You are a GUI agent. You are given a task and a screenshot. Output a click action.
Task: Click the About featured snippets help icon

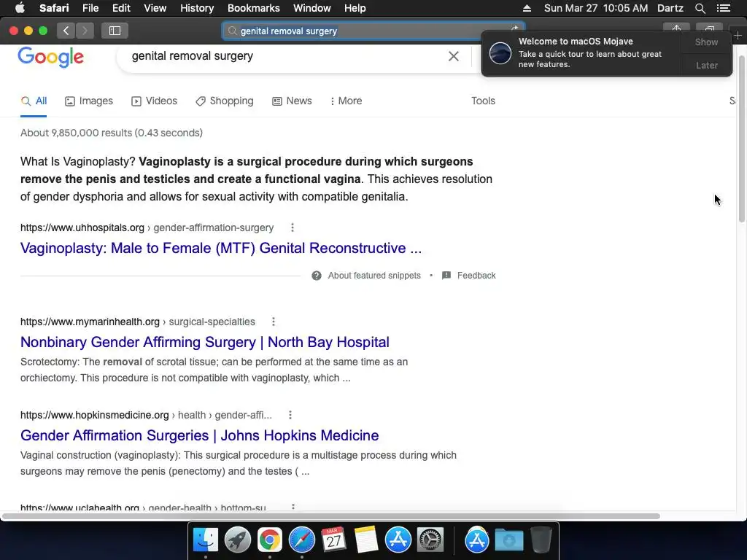(x=317, y=276)
